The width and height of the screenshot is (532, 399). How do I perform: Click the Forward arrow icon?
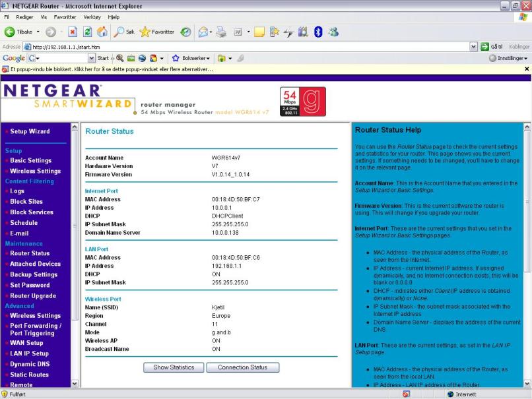pos(51,32)
